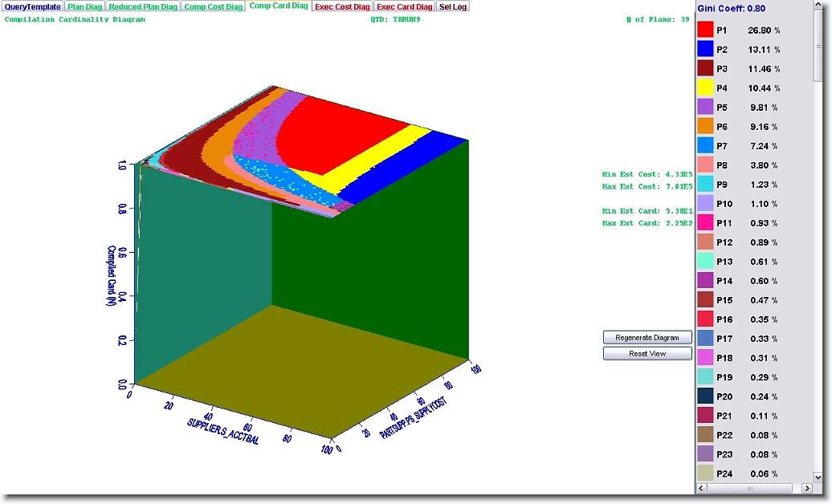The width and height of the screenshot is (832, 504).
Task: Click the dark navy P20 plan swatch
Action: pos(706,396)
